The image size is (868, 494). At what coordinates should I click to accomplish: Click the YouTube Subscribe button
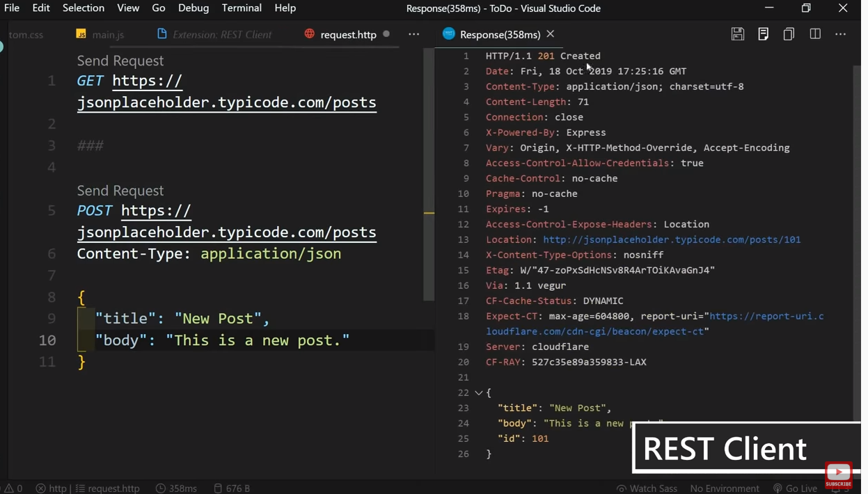click(838, 476)
